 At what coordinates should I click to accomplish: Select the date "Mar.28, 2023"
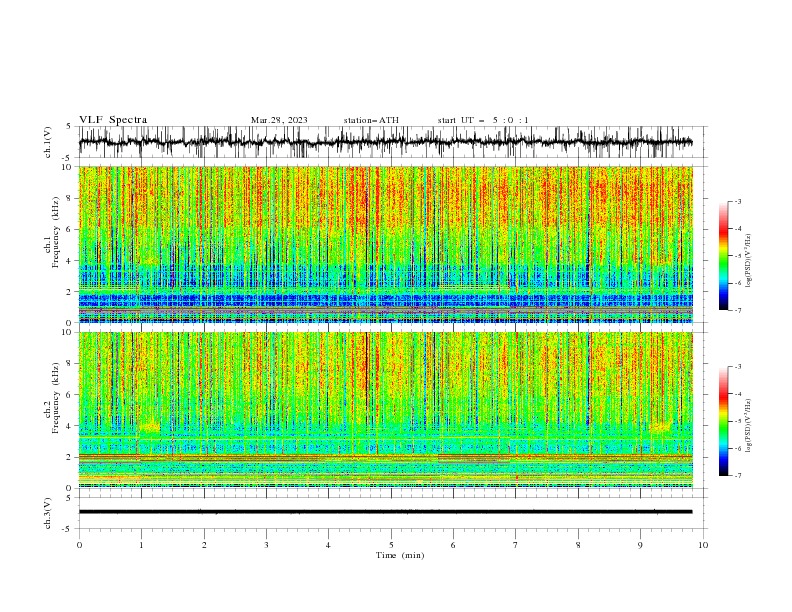[x=279, y=120]
